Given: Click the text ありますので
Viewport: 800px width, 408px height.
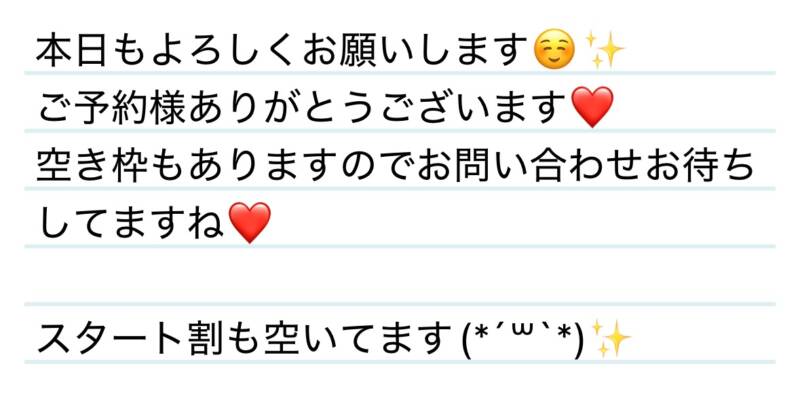Looking at the screenshot, I should (x=303, y=166).
